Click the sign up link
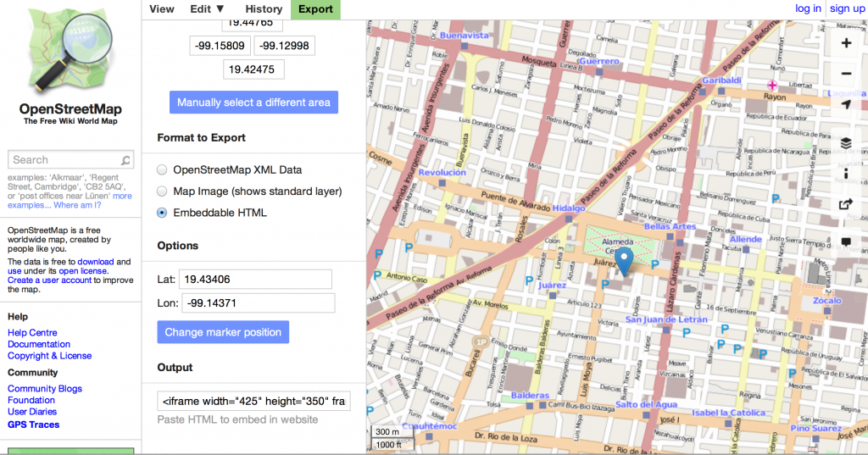Viewport: 868px width, 455px height. coord(847,8)
